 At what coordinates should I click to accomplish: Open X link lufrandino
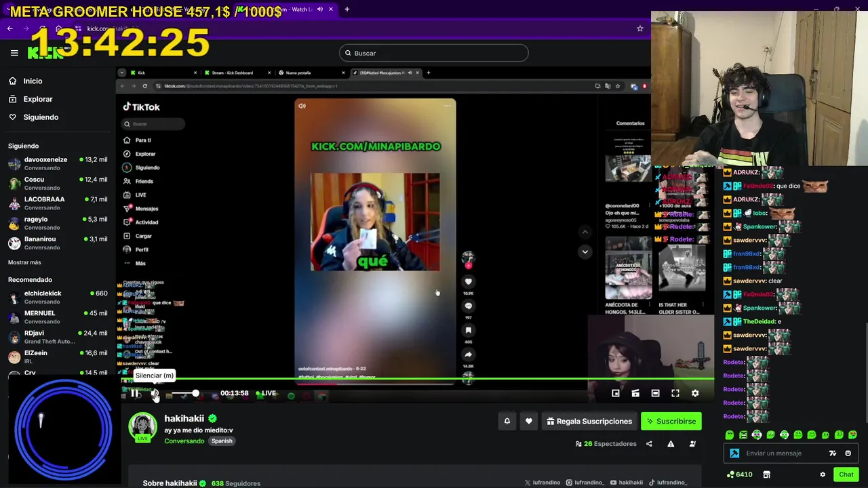pyautogui.click(x=542, y=483)
